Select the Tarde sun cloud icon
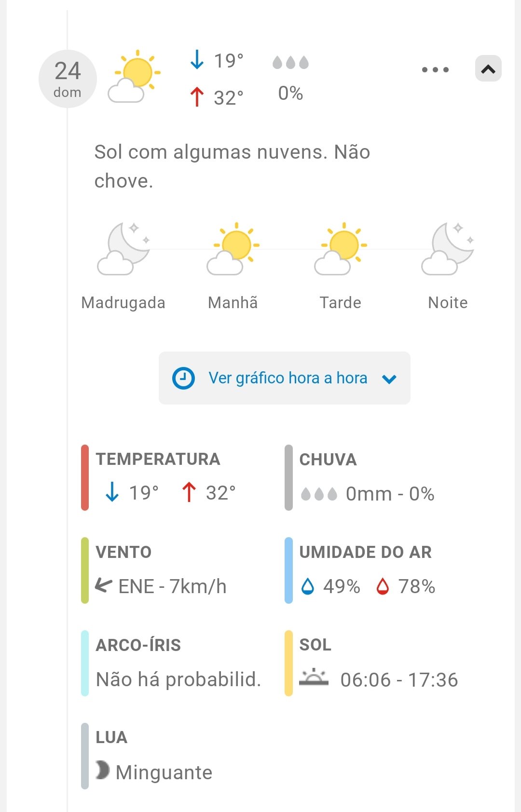The image size is (521, 812). click(341, 249)
